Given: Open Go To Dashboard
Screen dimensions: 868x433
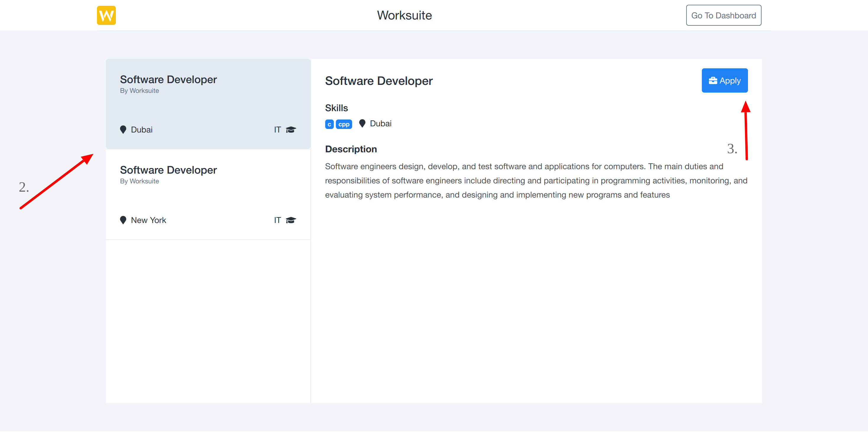Looking at the screenshot, I should (723, 15).
